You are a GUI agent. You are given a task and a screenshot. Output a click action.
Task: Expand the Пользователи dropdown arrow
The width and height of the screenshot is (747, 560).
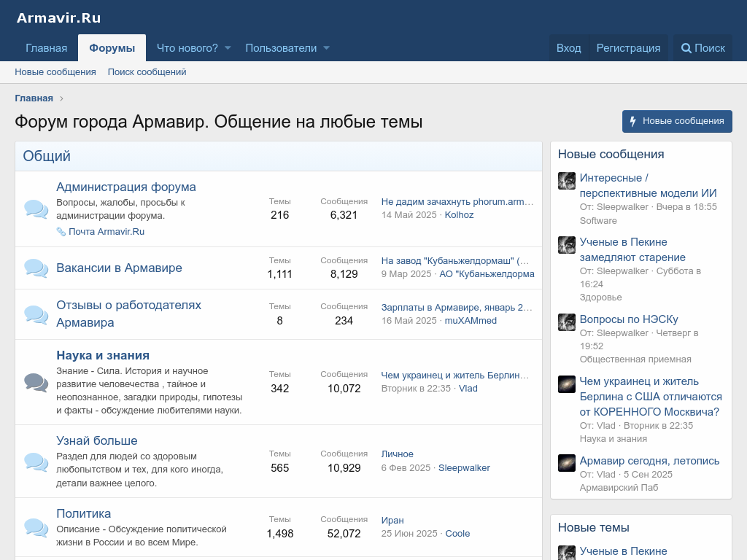(x=326, y=48)
